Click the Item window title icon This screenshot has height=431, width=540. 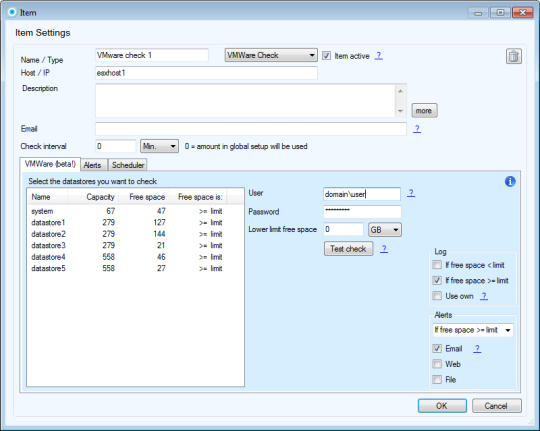[x=12, y=12]
